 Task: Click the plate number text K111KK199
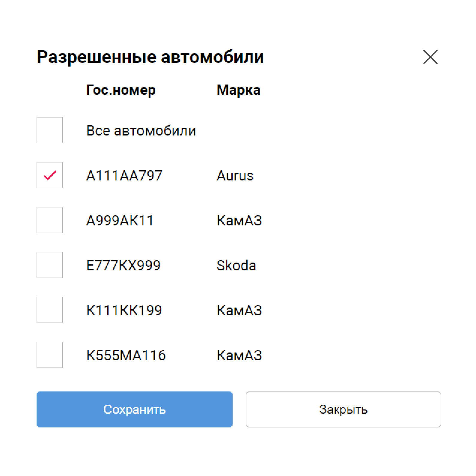pyautogui.click(x=124, y=311)
